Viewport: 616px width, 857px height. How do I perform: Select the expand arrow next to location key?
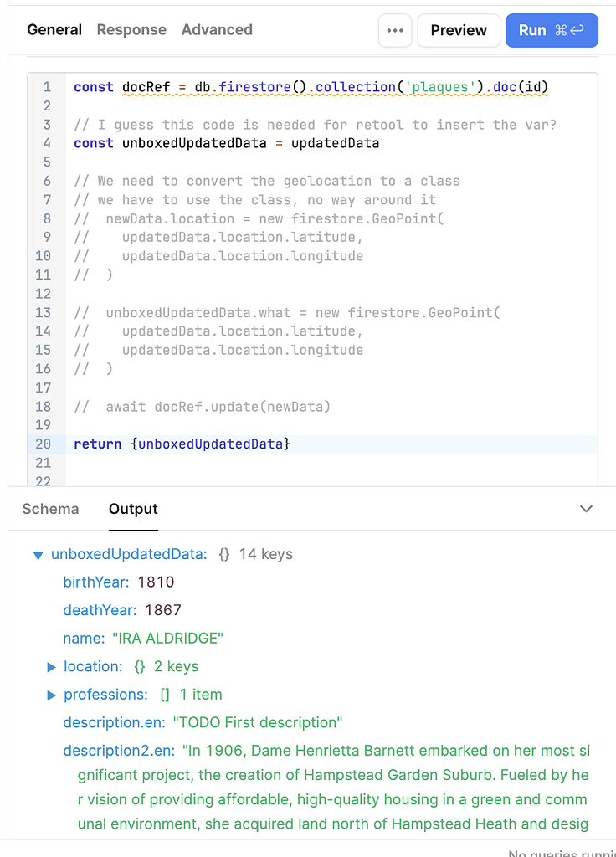[51, 666]
